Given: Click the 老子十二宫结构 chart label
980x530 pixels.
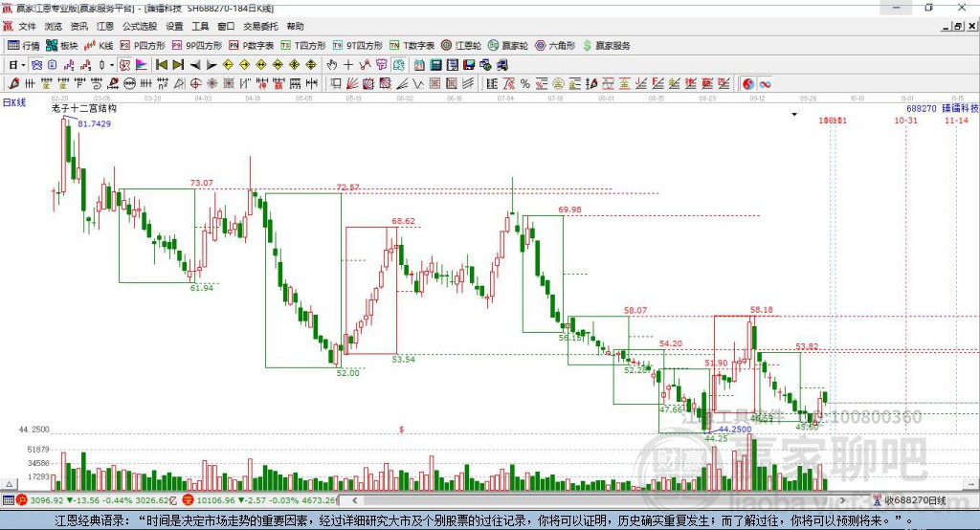Looking at the screenshot, I should (84, 108).
